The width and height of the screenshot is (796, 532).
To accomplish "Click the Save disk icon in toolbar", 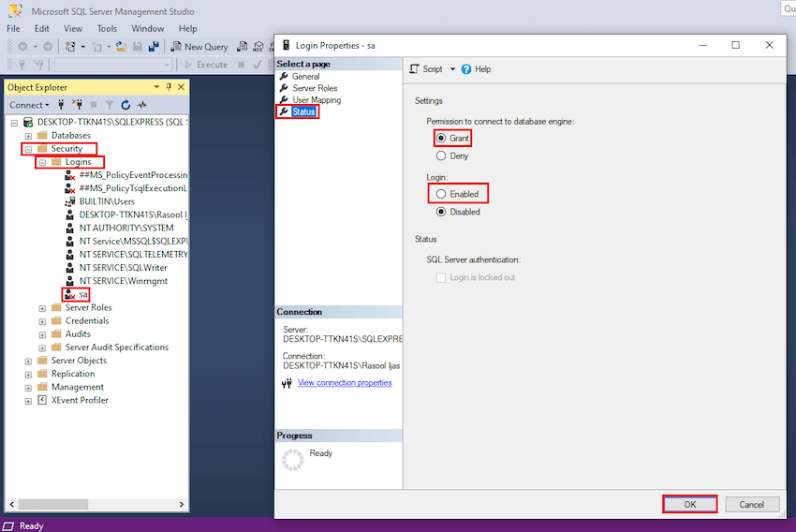I will 137,47.
